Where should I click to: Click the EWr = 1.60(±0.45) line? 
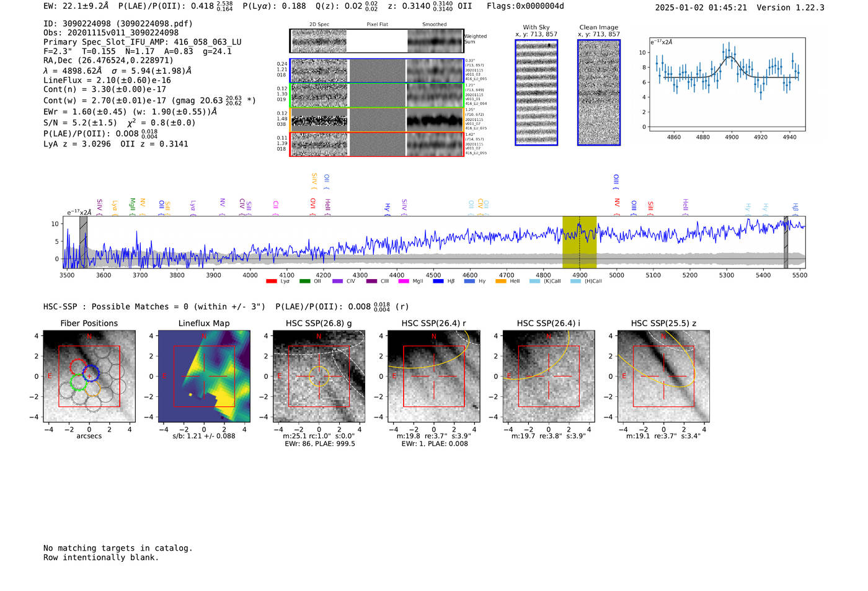130,112
